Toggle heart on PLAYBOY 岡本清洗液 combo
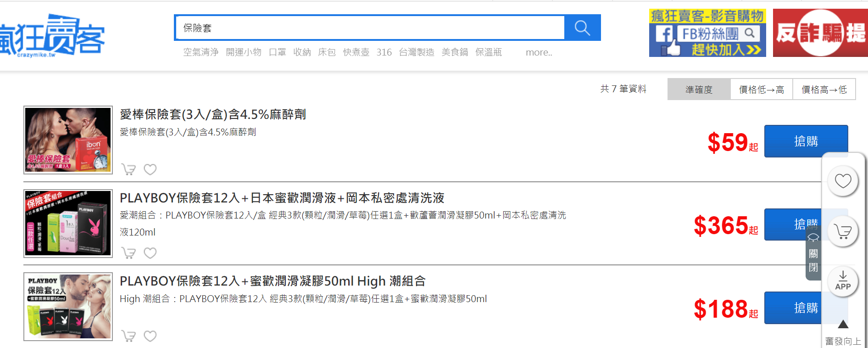 150,253
